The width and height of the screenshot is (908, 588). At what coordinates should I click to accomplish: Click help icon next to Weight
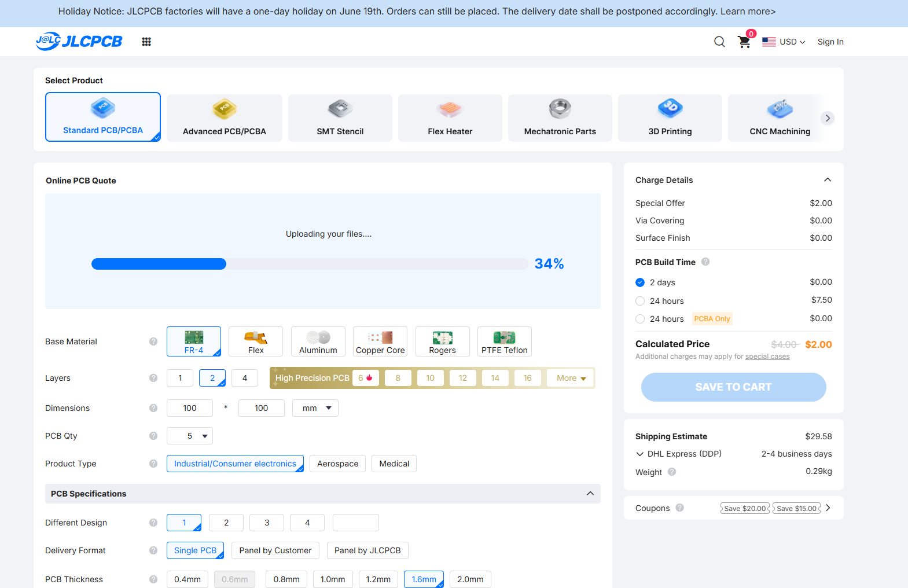(672, 472)
